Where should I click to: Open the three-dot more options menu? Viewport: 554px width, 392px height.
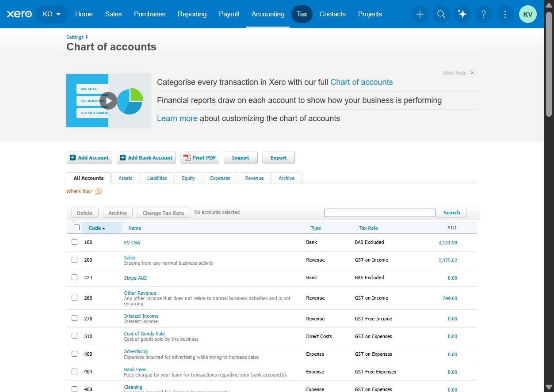(x=504, y=14)
